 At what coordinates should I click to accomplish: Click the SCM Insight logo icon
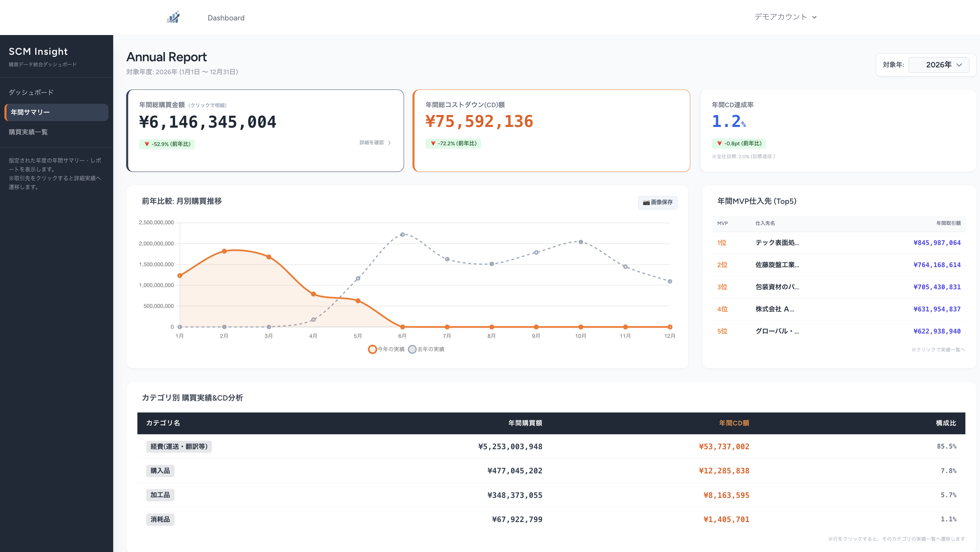[173, 17]
